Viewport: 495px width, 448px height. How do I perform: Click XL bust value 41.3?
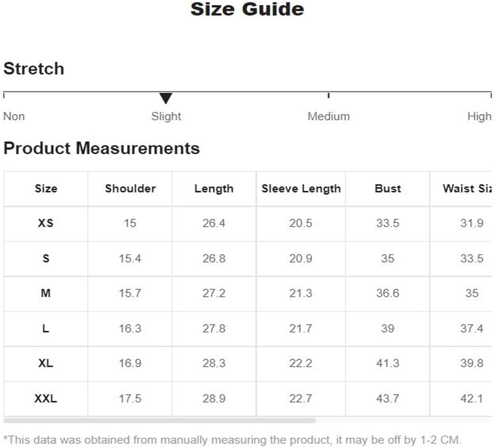point(387,363)
